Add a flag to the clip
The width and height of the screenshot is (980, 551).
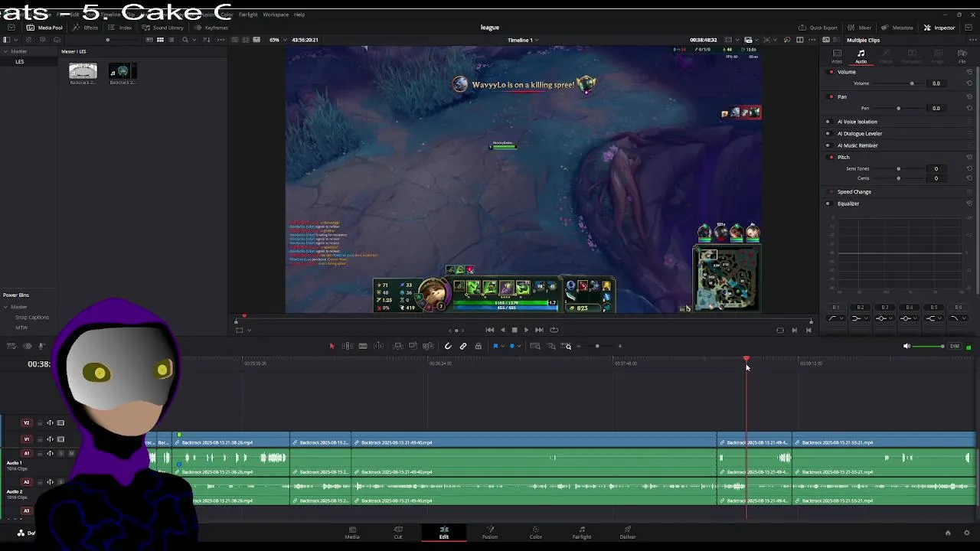(495, 346)
